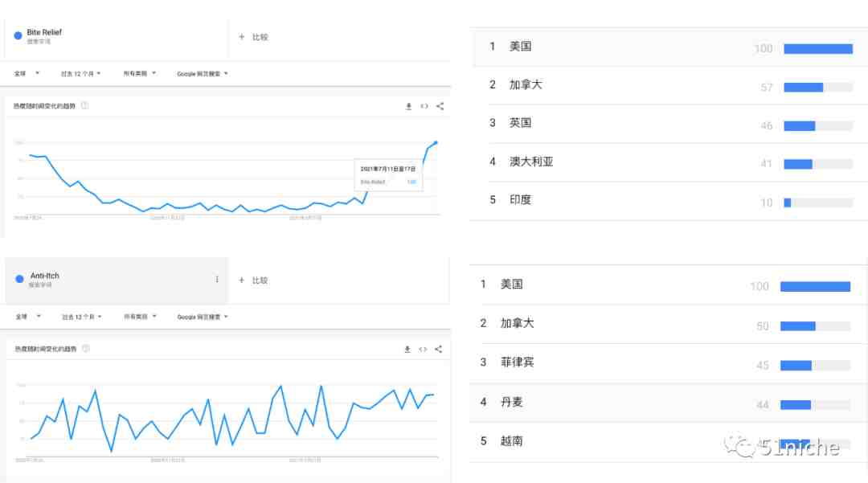Open Google 网页搜索 dropdown under Anti-Itch

(203, 317)
